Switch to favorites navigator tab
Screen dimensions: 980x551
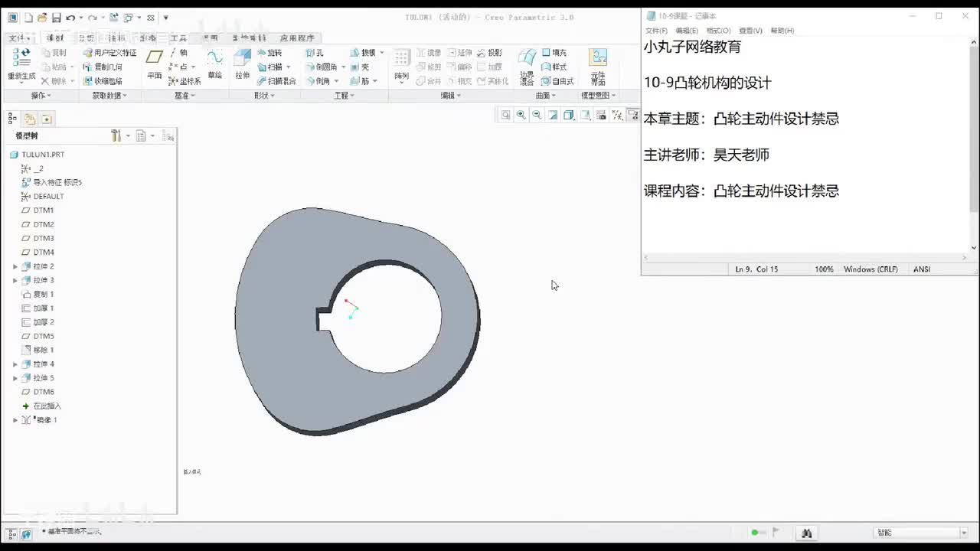pos(47,119)
